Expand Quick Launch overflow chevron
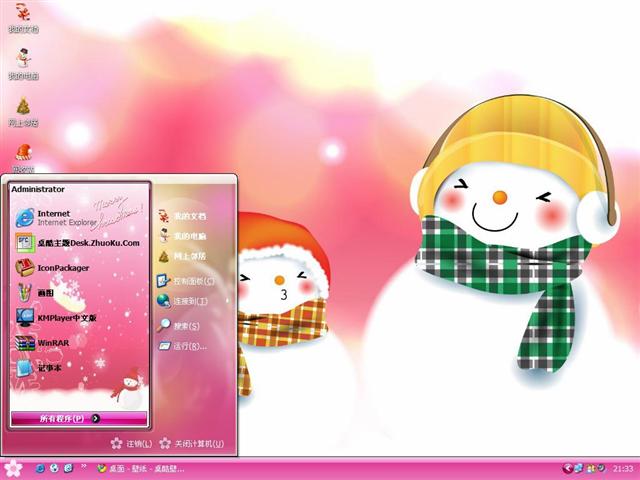This screenshot has width=640, height=480. point(84,466)
